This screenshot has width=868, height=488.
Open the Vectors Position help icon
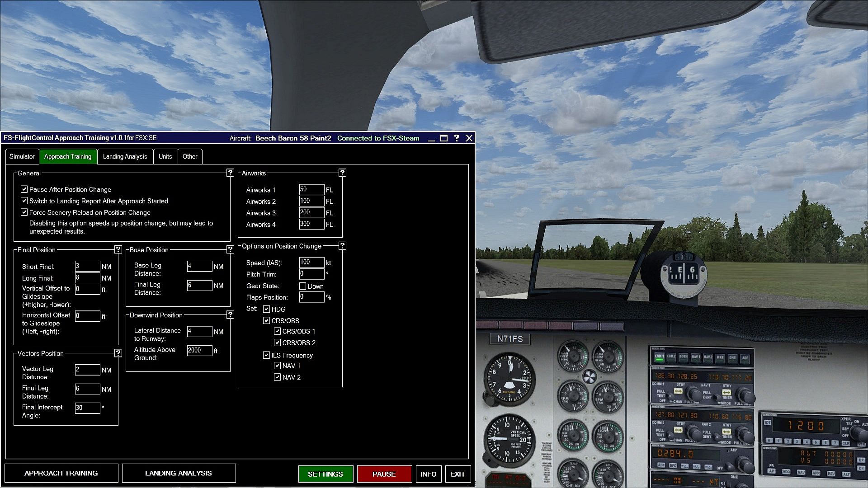(118, 353)
